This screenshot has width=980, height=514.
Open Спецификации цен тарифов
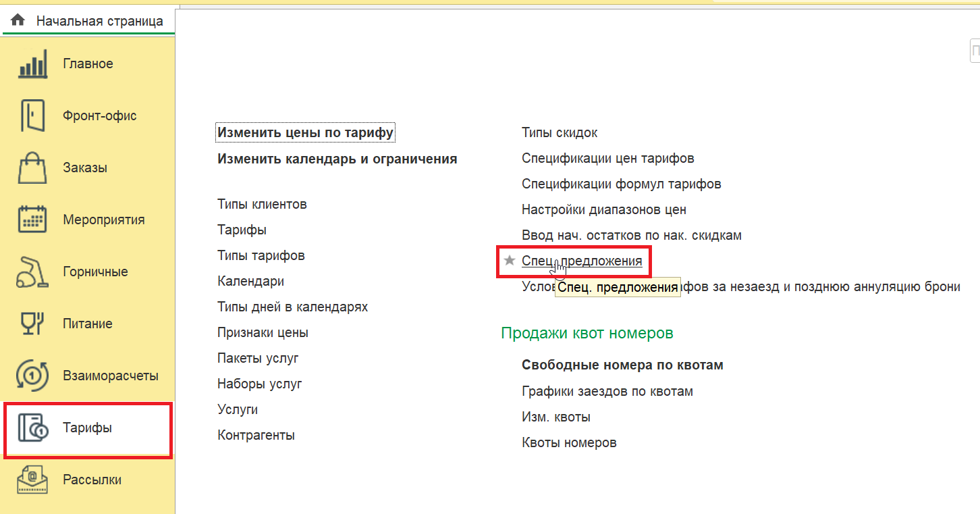click(x=608, y=158)
